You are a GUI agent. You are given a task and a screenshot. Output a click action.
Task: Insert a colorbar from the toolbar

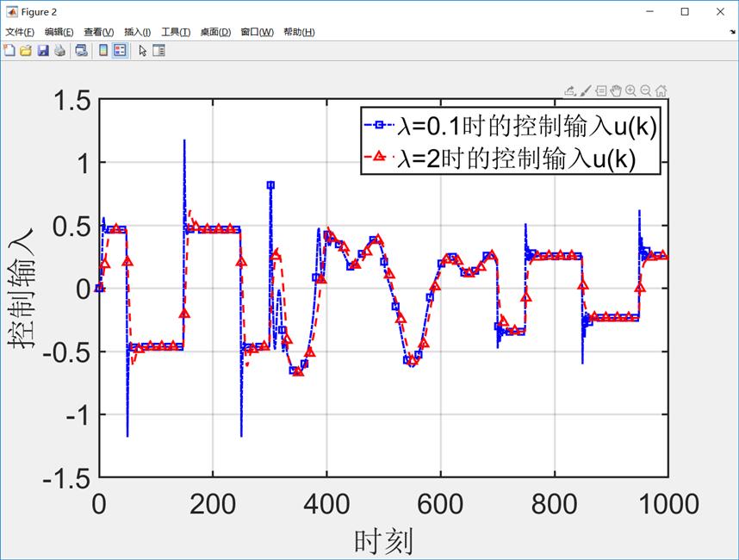pyautogui.click(x=103, y=51)
